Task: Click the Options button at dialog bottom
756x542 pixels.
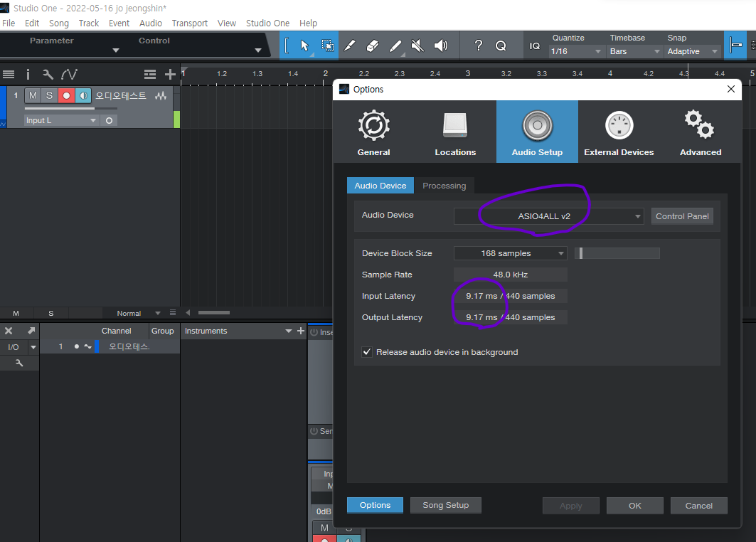Action: click(x=375, y=505)
